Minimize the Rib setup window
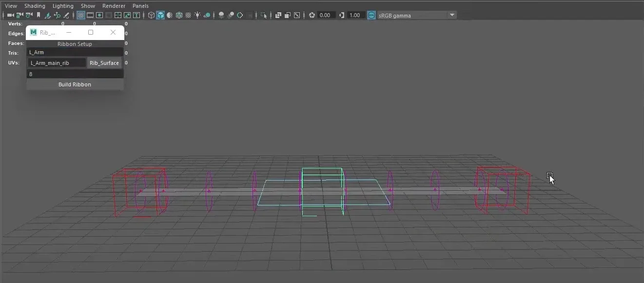 coord(69,32)
